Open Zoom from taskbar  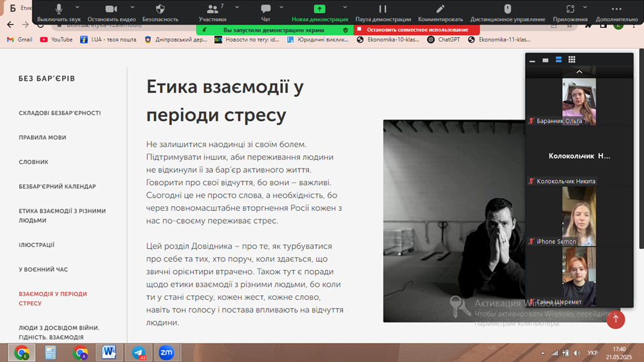pyautogui.click(x=167, y=353)
